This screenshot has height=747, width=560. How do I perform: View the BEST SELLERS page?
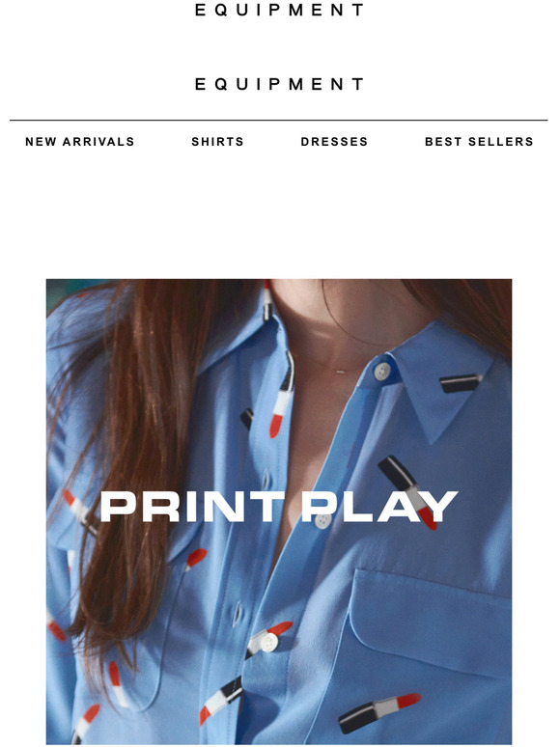(x=479, y=142)
